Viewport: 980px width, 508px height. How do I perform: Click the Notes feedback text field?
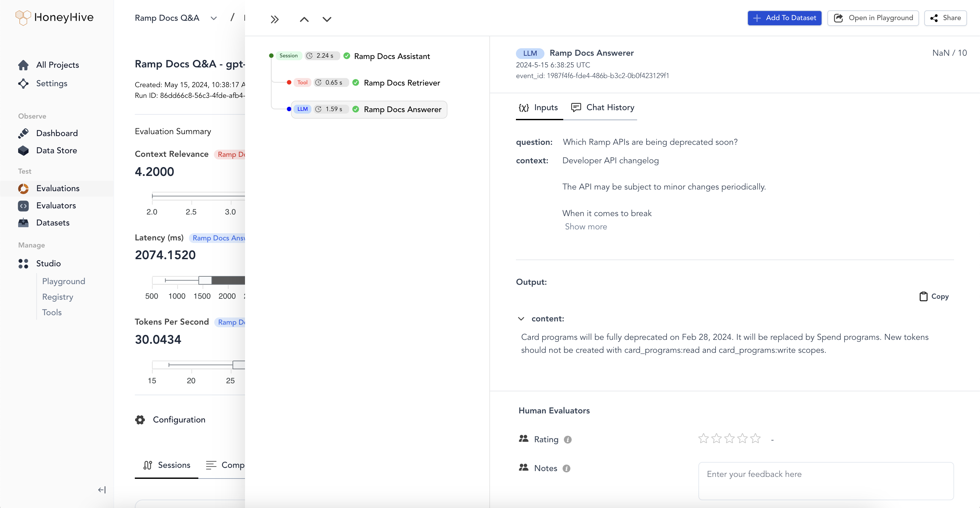[825, 480]
